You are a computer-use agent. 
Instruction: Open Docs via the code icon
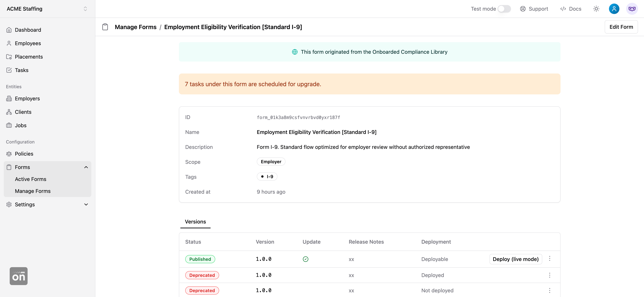563,9
